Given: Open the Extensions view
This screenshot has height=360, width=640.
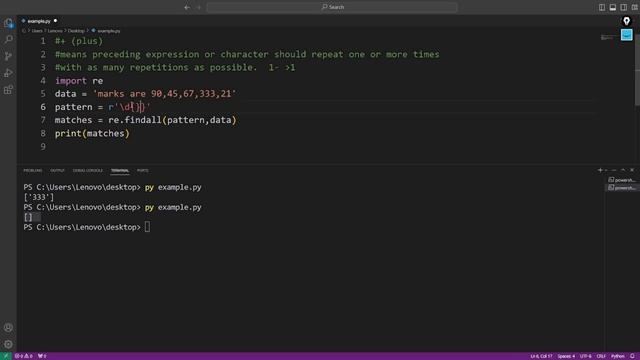Looking at the screenshot, I should [8, 90].
